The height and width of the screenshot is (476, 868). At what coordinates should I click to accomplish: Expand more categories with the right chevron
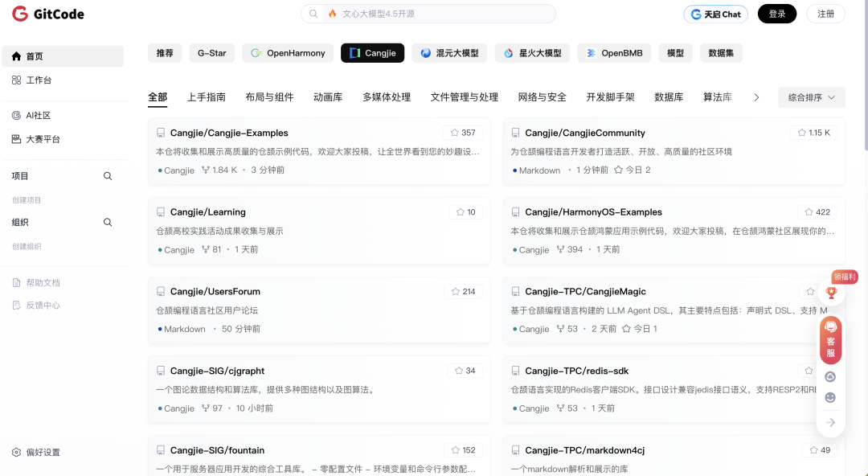pos(756,97)
